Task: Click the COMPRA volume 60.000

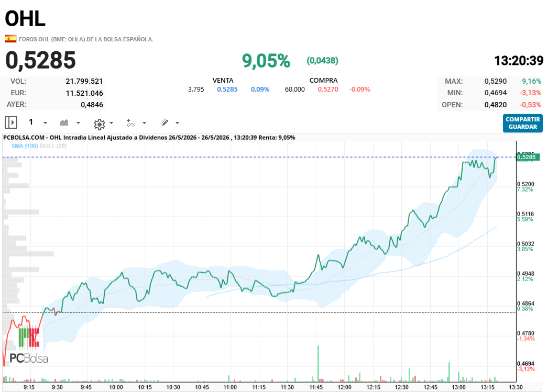Action: (294, 89)
